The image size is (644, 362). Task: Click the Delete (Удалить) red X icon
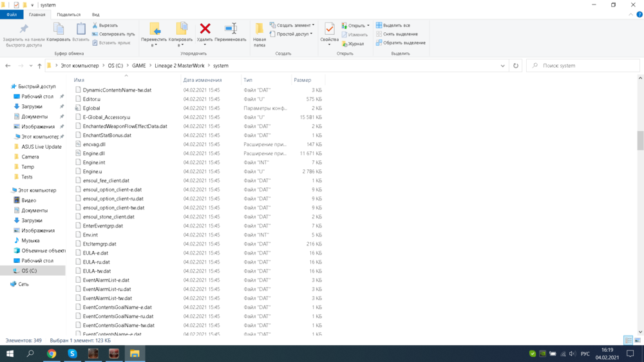[205, 29]
